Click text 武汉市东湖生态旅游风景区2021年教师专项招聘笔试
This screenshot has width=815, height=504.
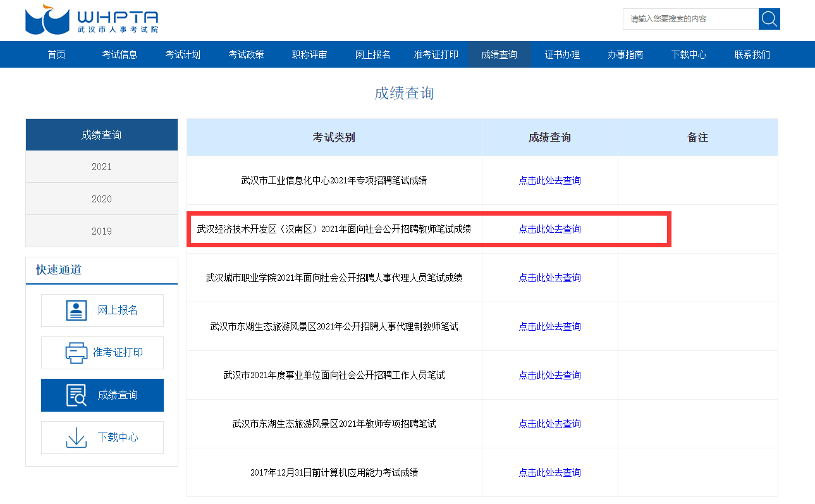point(334,424)
